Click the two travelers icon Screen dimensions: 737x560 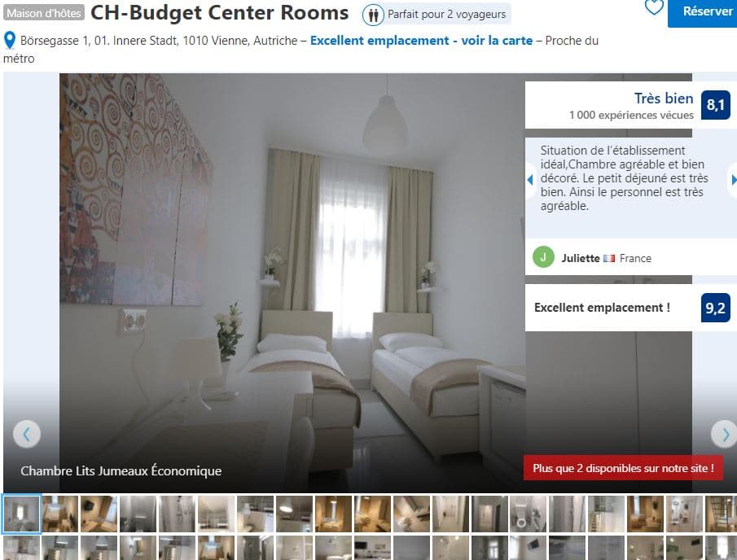click(x=373, y=15)
